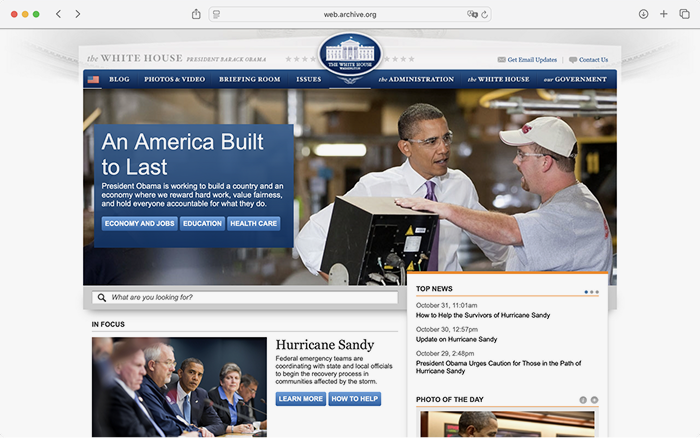Open the Briefing Room menu
The height and width of the screenshot is (438, 700).
(x=250, y=79)
